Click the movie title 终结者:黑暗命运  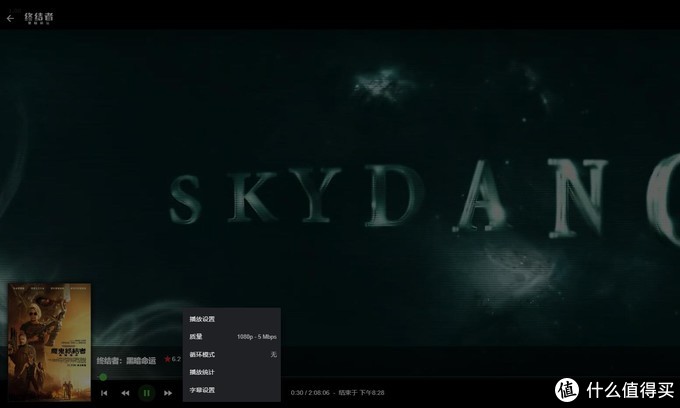pos(126,360)
